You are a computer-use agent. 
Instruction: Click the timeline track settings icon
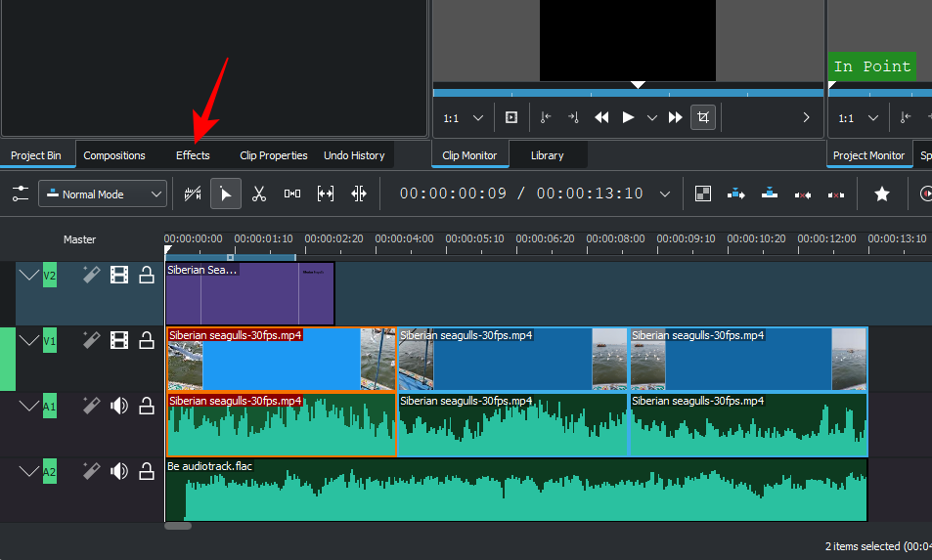(x=21, y=194)
